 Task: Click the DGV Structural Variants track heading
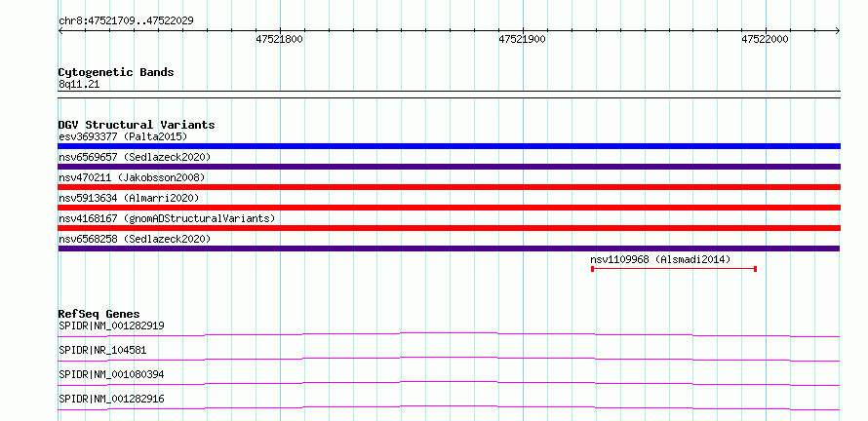137,125
